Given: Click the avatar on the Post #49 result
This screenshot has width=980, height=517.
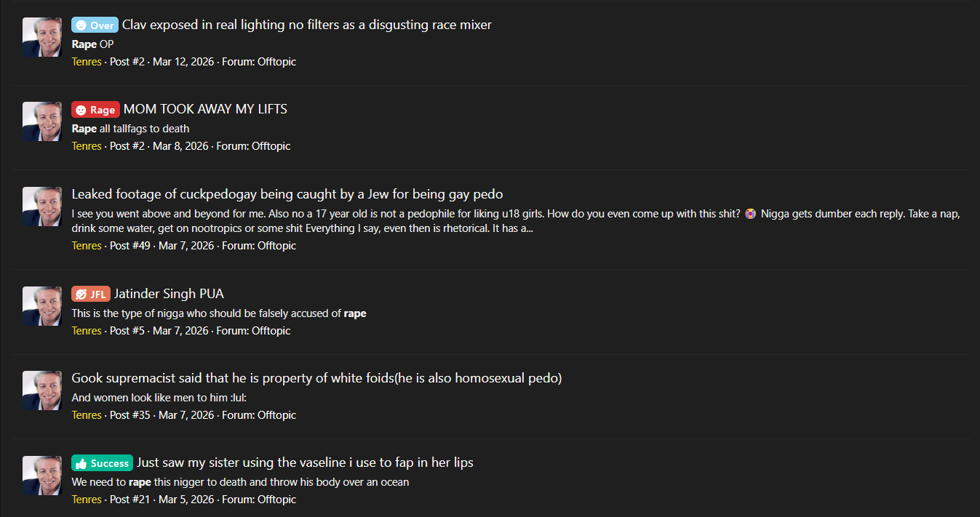Looking at the screenshot, I should [42, 207].
